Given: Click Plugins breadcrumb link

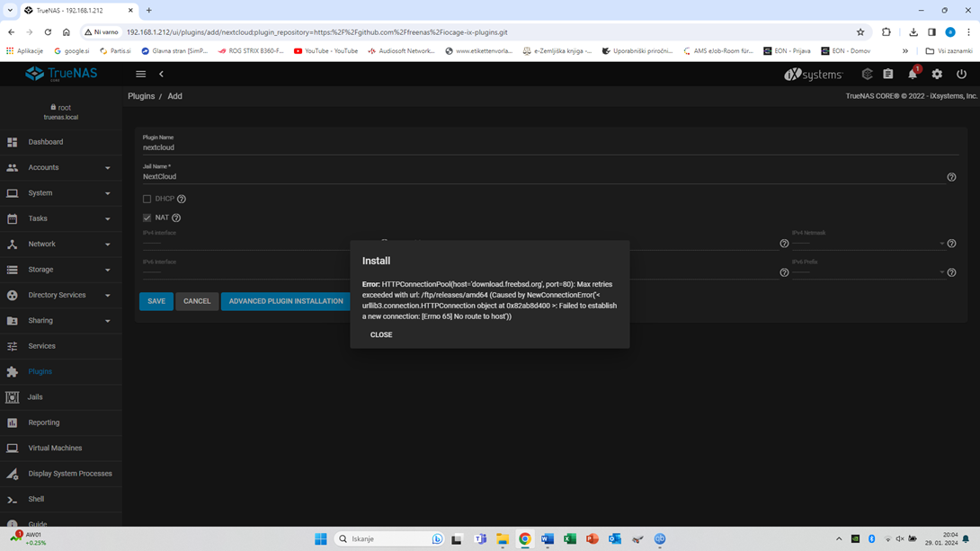Looking at the screenshot, I should 141,96.
